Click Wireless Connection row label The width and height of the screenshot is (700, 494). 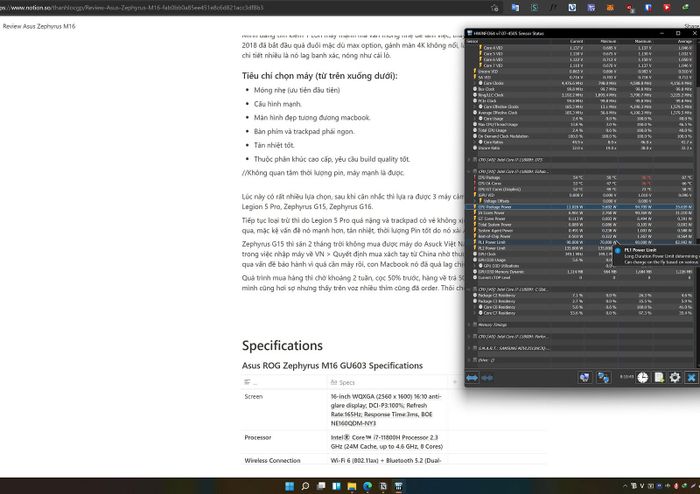(x=272, y=460)
